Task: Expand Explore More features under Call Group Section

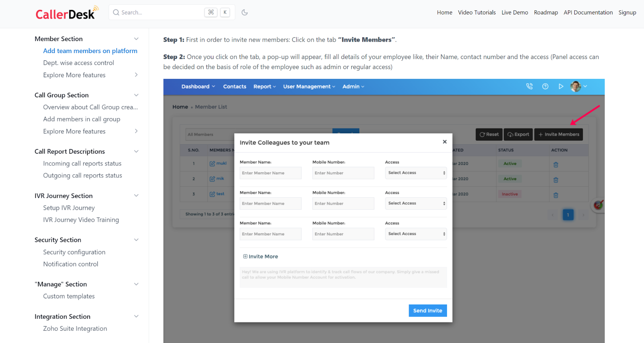Action: pyautogui.click(x=136, y=131)
